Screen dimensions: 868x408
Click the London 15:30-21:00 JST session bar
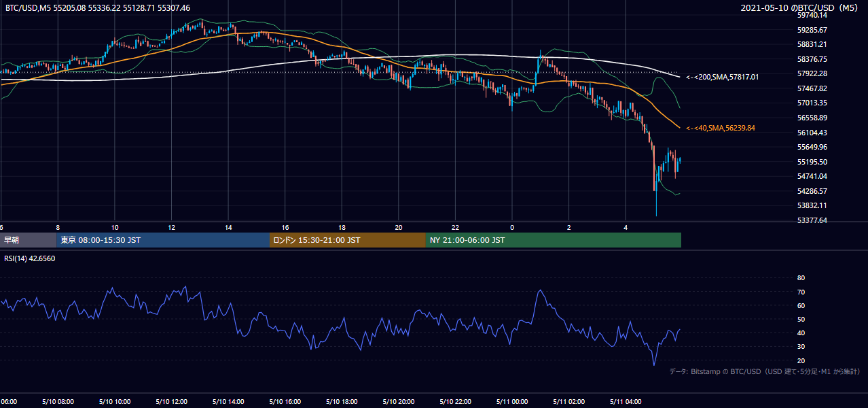click(348, 240)
